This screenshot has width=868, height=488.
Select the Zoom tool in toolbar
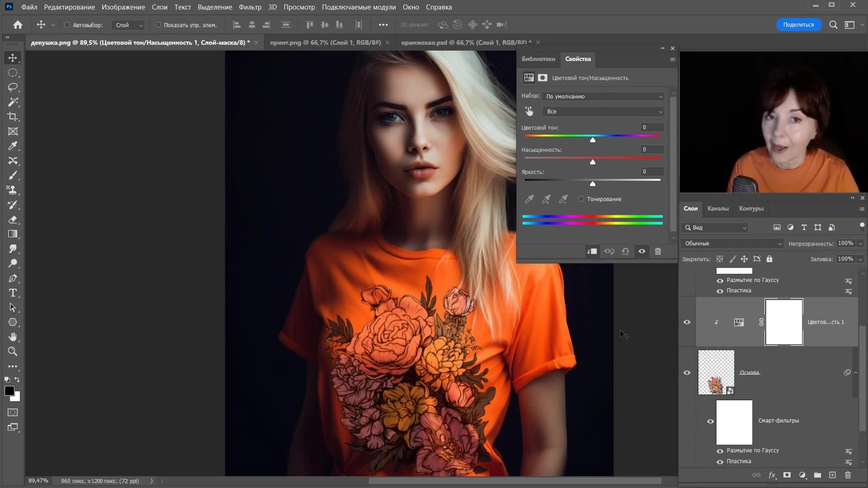(x=13, y=352)
